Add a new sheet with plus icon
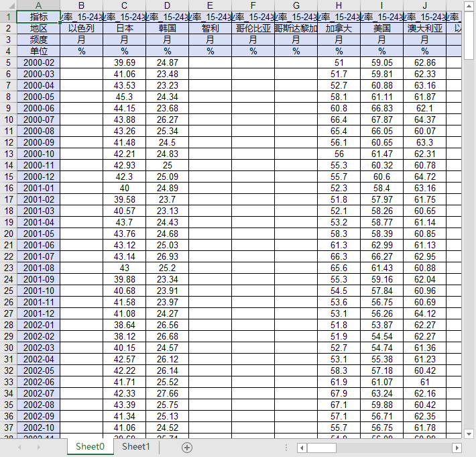The width and height of the screenshot is (476, 457). click(x=187, y=448)
